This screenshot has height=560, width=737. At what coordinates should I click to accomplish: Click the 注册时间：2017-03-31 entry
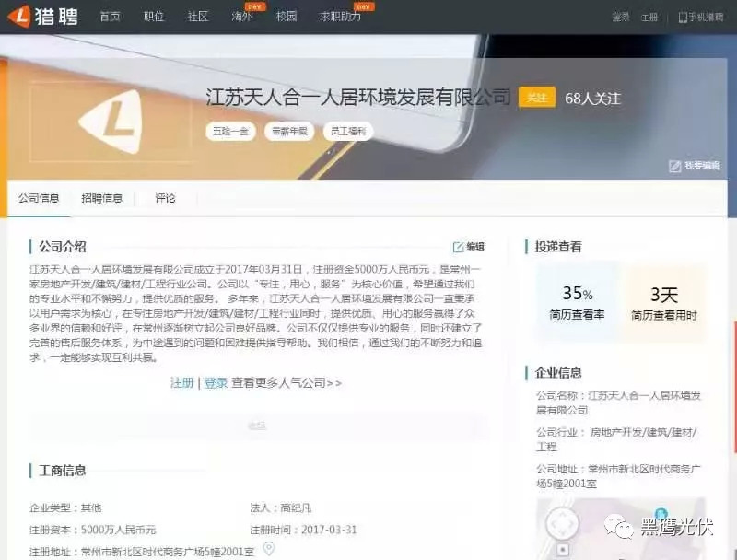(x=304, y=530)
